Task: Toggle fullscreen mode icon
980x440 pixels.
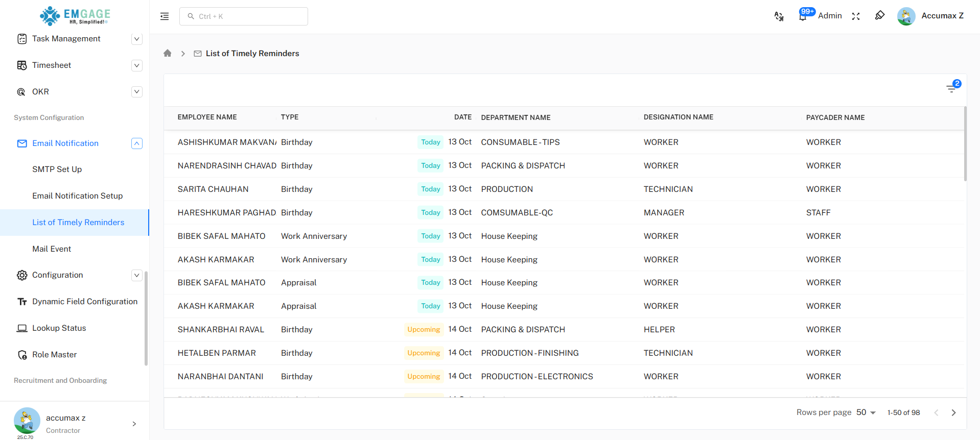Action: tap(856, 16)
